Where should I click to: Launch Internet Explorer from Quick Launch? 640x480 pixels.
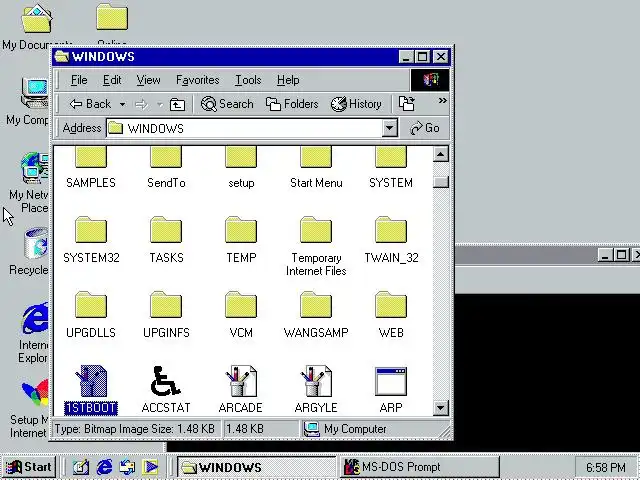(104, 467)
